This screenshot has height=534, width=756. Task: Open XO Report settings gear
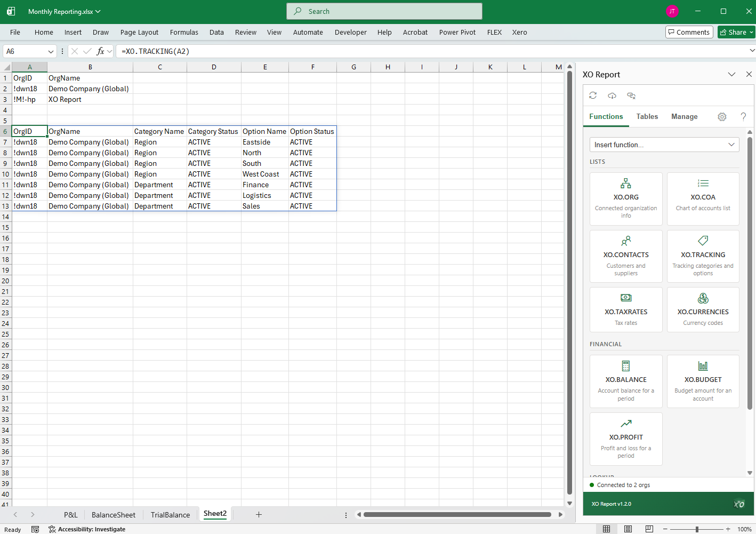tap(722, 117)
